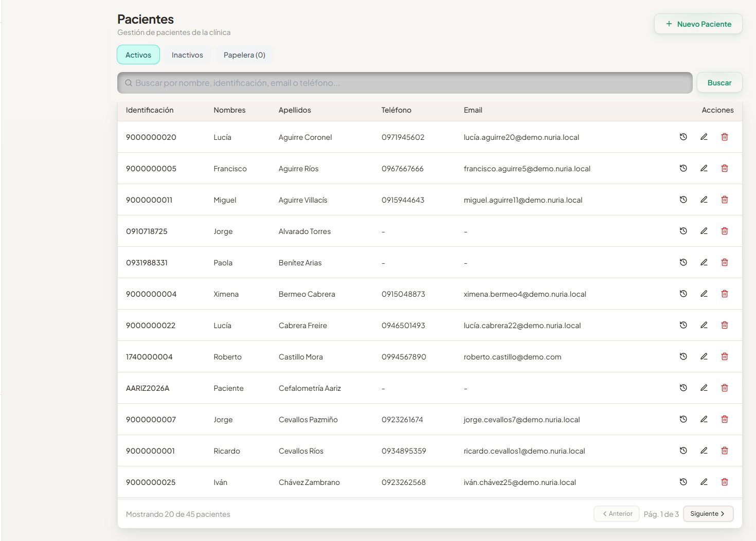Delete the Cefalometría Aariz patient
The image size is (756, 541).
(724, 388)
